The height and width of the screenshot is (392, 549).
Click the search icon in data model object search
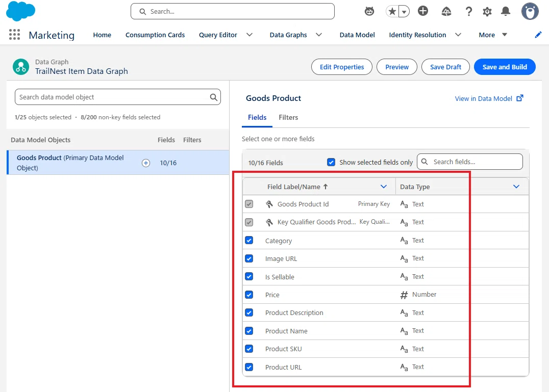pyautogui.click(x=214, y=97)
